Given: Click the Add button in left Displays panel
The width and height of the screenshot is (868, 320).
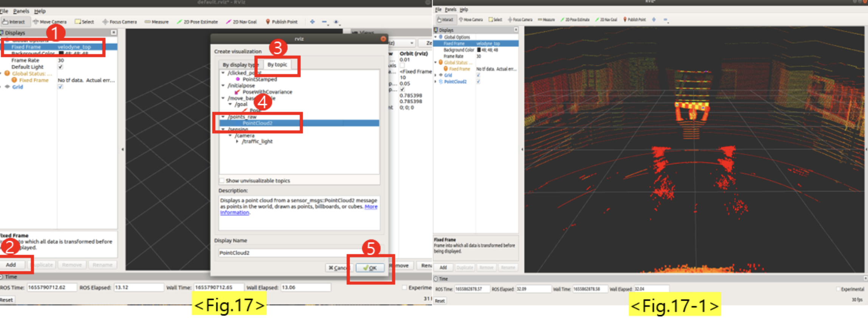Looking at the screenshot, I should coord(11,265).
